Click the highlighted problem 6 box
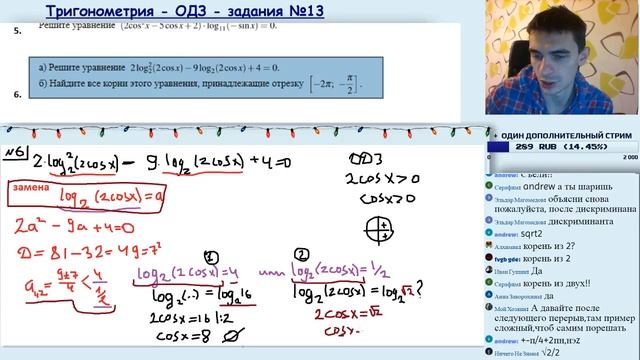The height and width of the screenshot is (360, 640). tap(206, 78)
